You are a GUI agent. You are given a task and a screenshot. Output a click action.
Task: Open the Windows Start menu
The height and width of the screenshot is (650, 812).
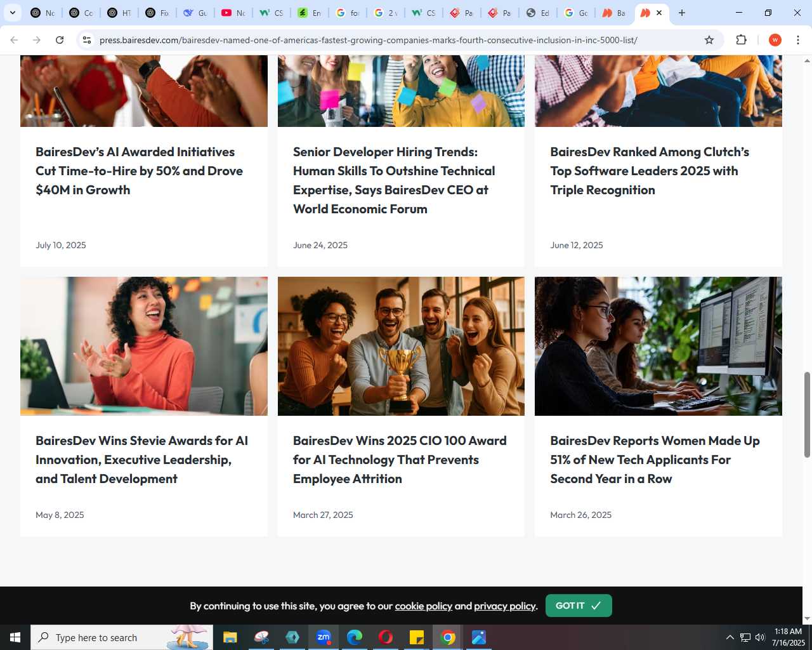click(15, 637)
